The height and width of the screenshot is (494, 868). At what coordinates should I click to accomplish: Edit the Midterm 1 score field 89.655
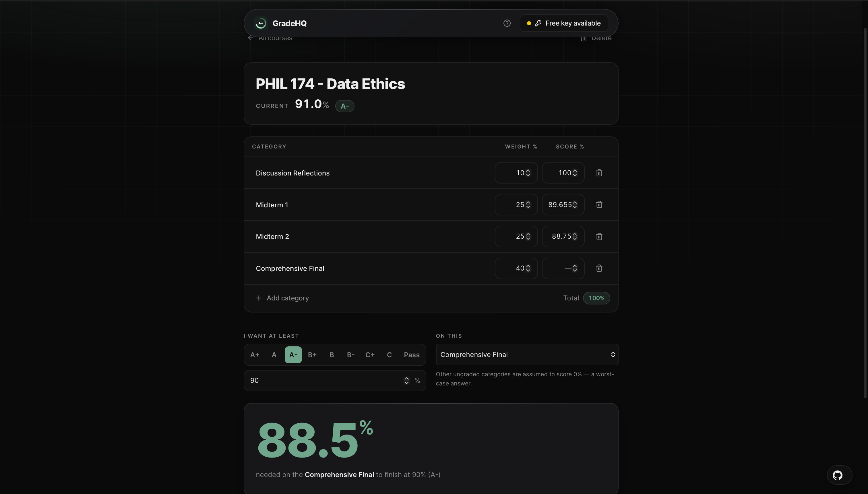(x=563, y=204)
